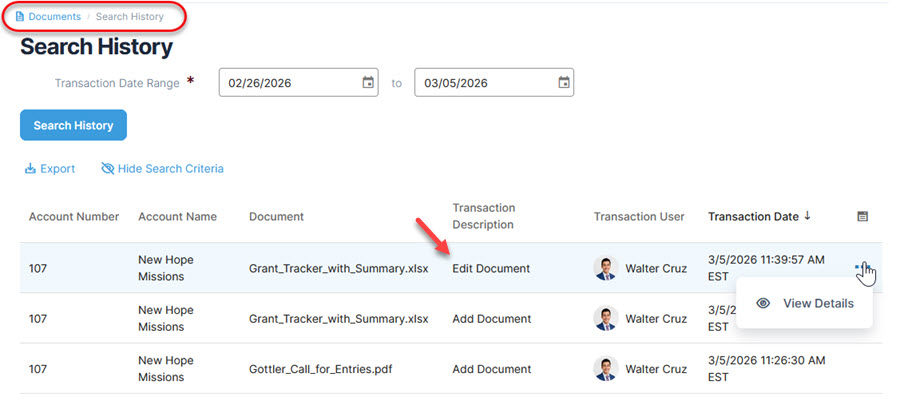Hide Search Criteria toggle link
This screenshot has width=900, height=401.
tap(162, 169)
